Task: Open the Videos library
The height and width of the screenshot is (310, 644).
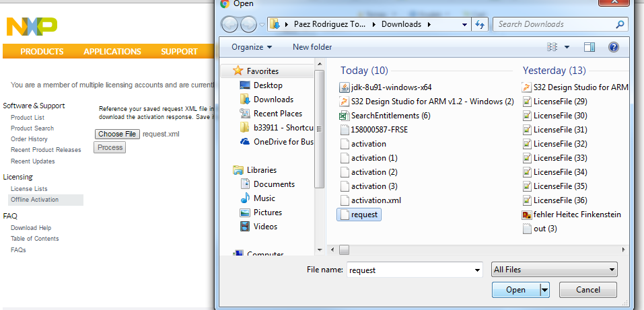Action: pyautogui.click(x=259, y=226)
